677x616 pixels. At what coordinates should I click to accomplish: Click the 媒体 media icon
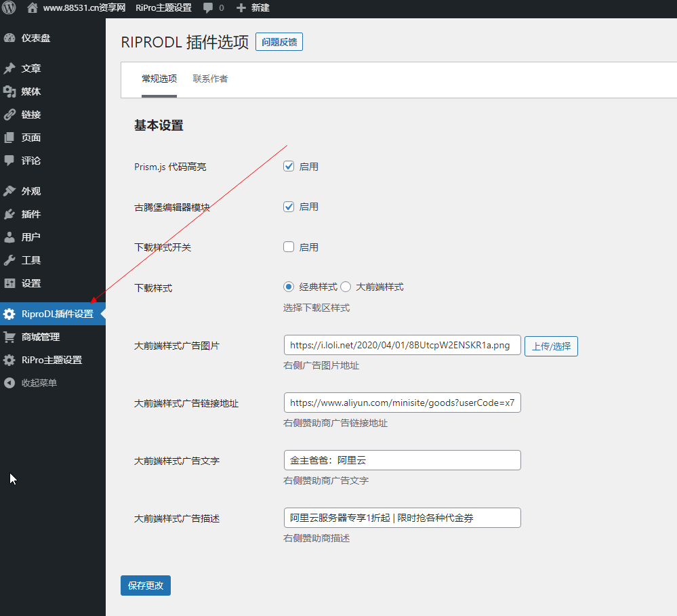click(x=9, y=91)
